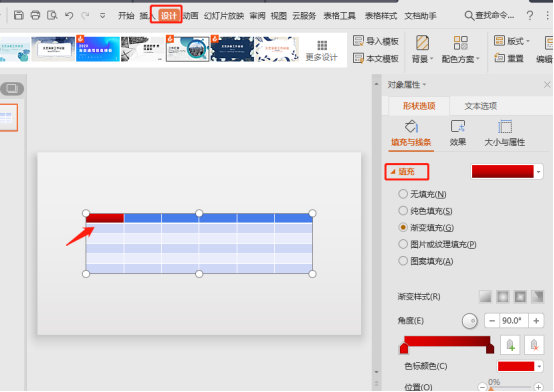Select the floral white design template

point(277,49)
